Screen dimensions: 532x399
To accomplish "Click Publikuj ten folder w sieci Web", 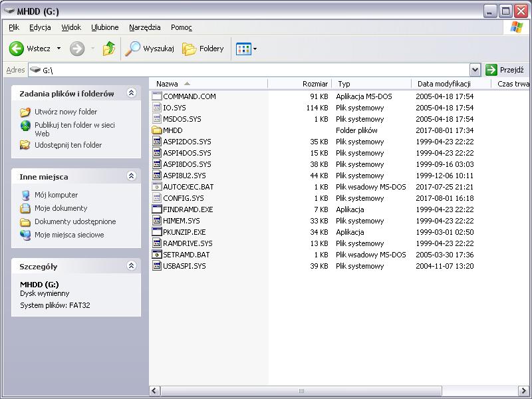I will (x=74, y=129).
